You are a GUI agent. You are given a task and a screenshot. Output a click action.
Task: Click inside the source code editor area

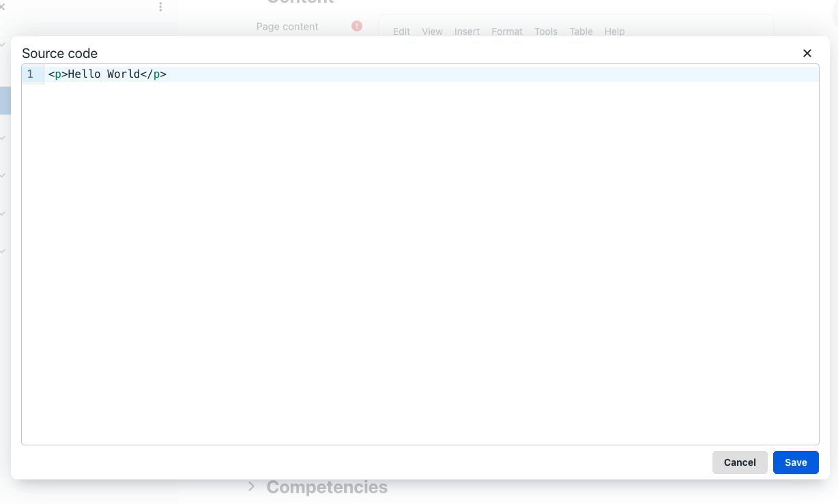pos(420,255)
